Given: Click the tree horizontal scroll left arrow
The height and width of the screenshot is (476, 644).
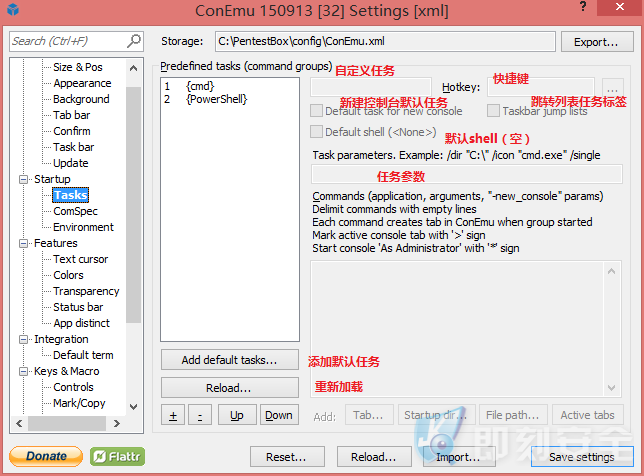Looking at the screenshot, I should click(x=19, y=423).
